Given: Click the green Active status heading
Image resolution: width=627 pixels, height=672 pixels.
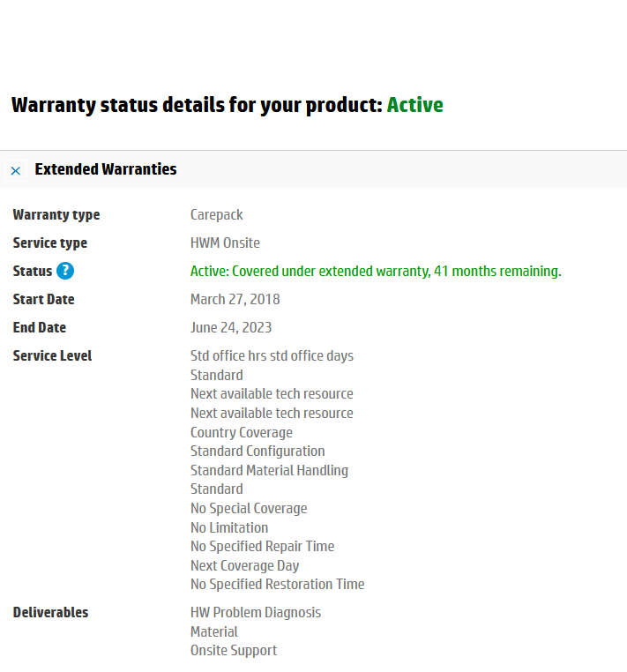Looking at the screenshot, I should [x=414, y=105].
